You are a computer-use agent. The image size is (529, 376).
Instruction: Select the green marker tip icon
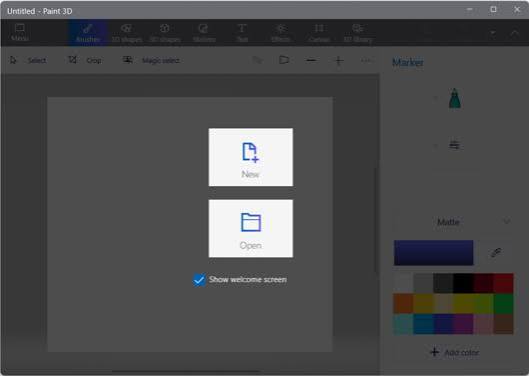pos(454,98)
